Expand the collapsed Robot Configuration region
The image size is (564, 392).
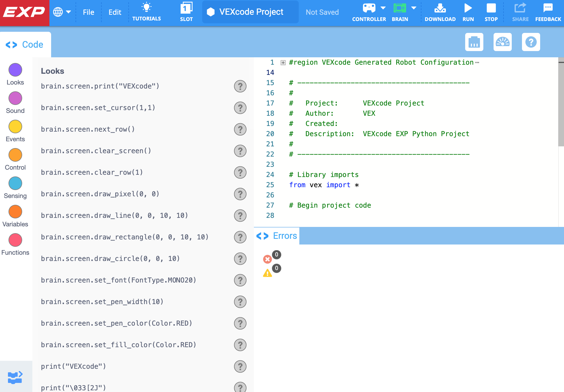pyautogui.click(x=283, y=62)
